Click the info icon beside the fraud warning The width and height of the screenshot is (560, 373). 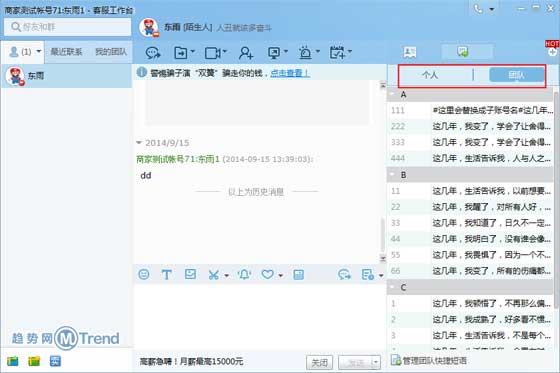141,73
